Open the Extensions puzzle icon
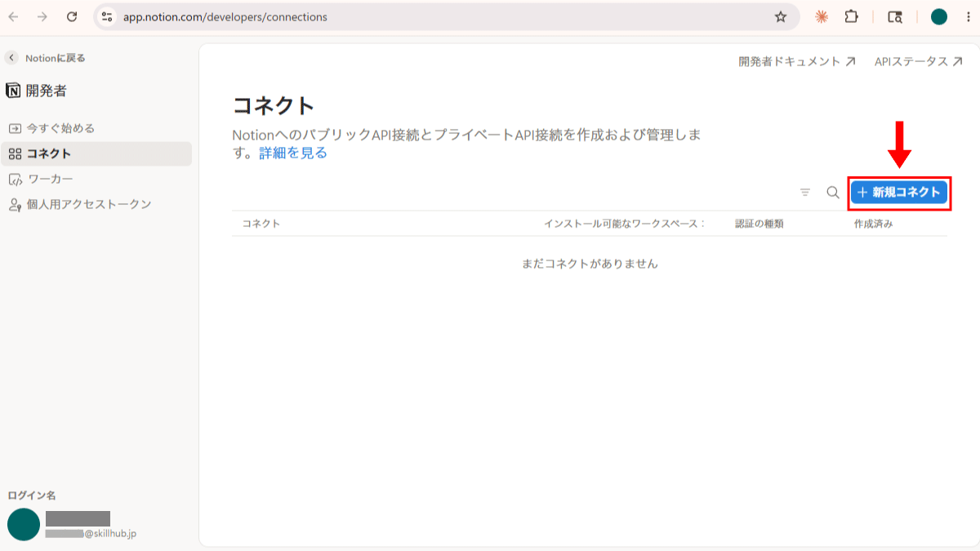This screenshot has width=980, height=551. point(851,16)
